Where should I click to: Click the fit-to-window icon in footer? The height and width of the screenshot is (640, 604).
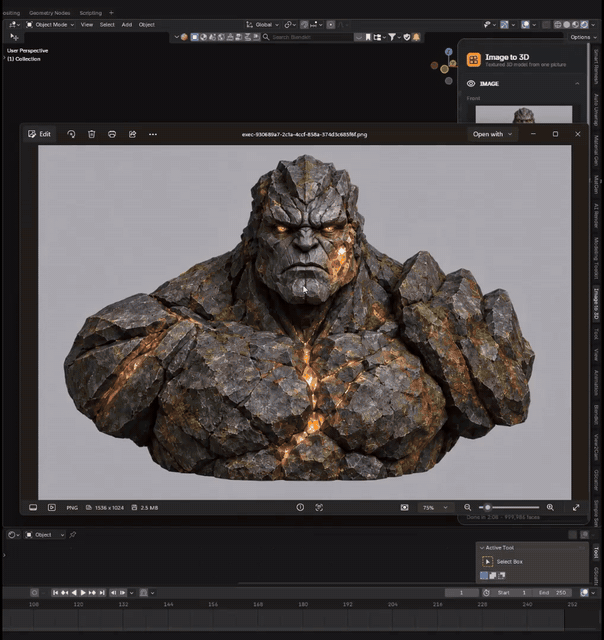point(404,507)
